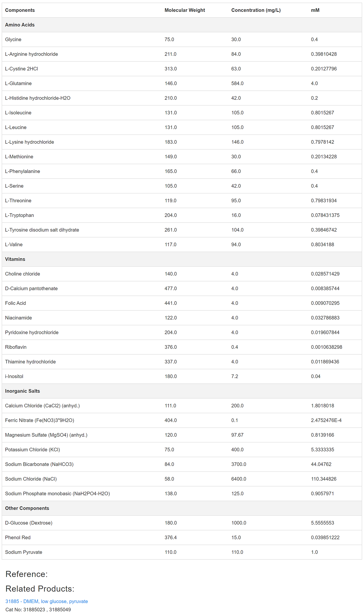The width and height of the screenshot is (364, 616).
Task: Select Phenol Red molecular weight 376.4
Action: (170, 538)
